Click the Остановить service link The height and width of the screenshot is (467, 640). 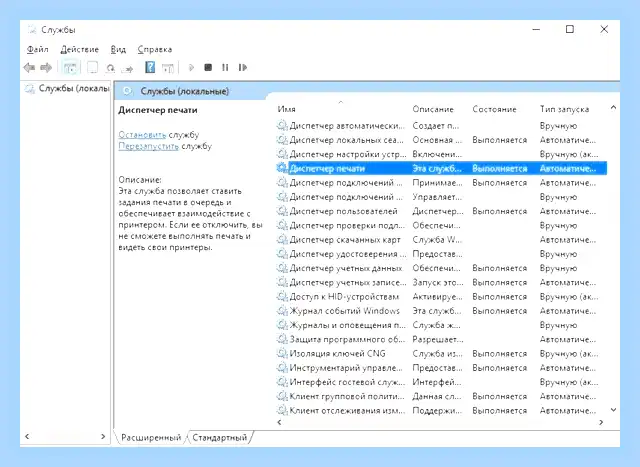[x=142, y=135]
